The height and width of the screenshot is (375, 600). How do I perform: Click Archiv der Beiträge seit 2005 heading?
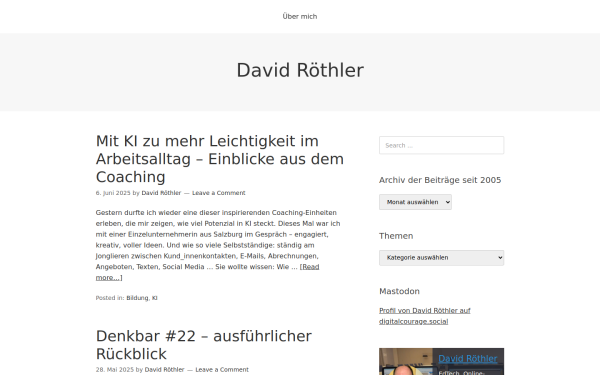point(440,180)
